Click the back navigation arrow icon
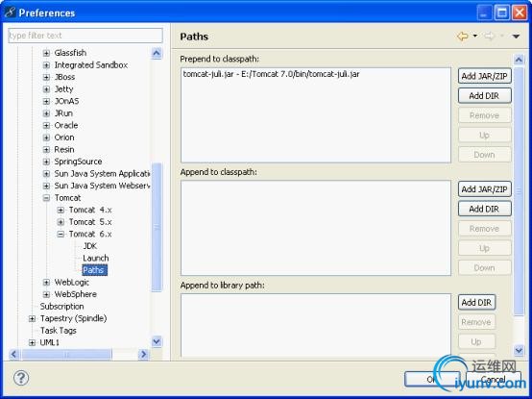 tap(463, 36)
